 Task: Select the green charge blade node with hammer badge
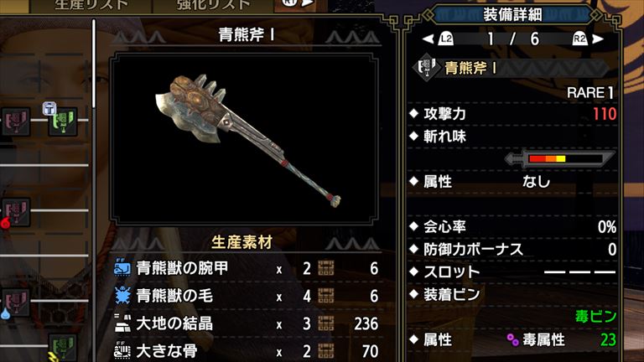[x=62, y=122]
